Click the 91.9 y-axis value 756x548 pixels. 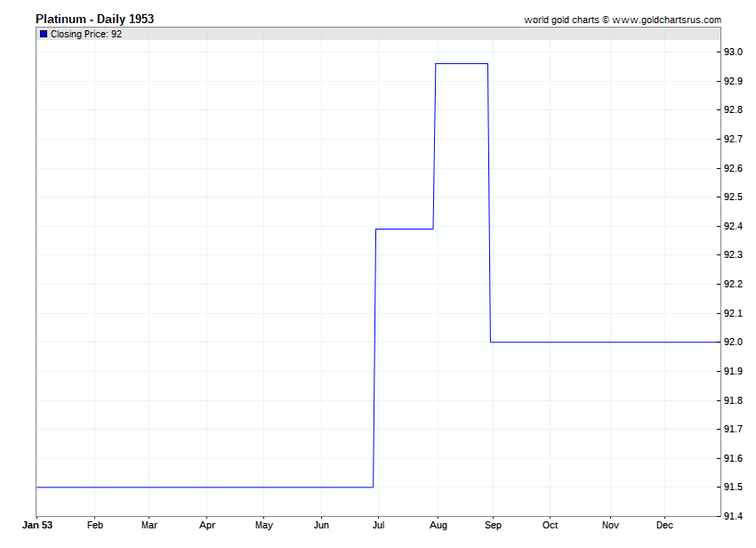click(x=733, y=372)
